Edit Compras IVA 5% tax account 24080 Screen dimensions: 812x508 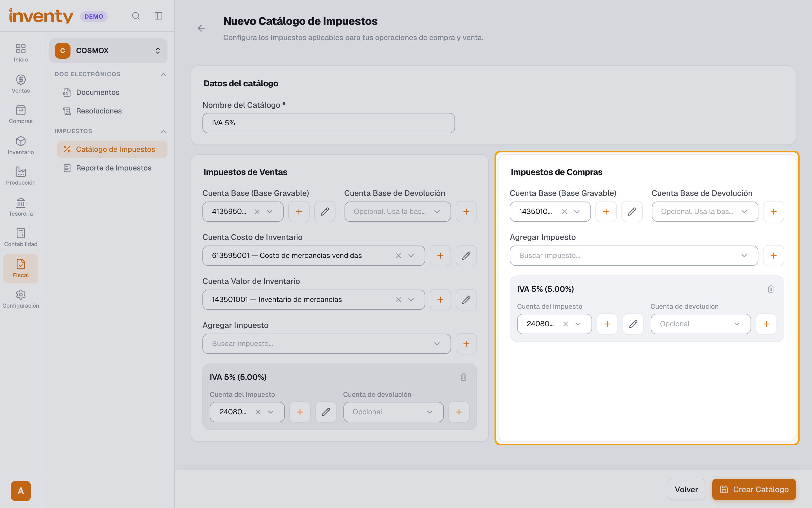click(633, 324)
